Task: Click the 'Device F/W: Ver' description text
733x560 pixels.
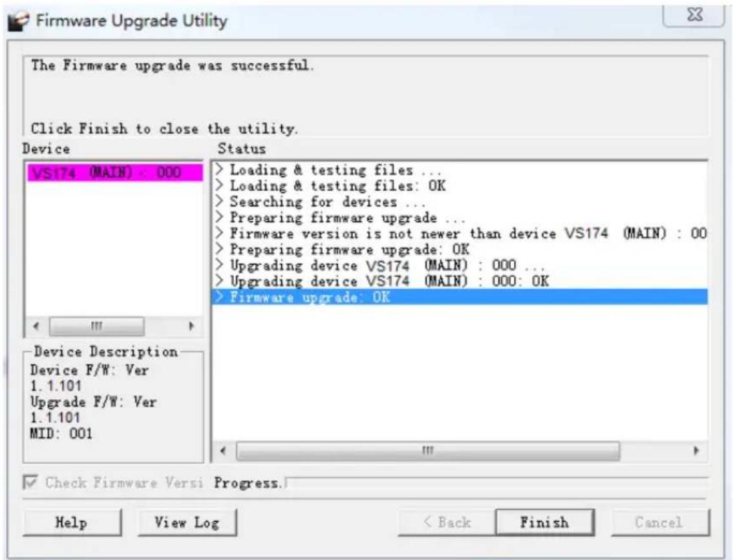Action: coord(90,370)
